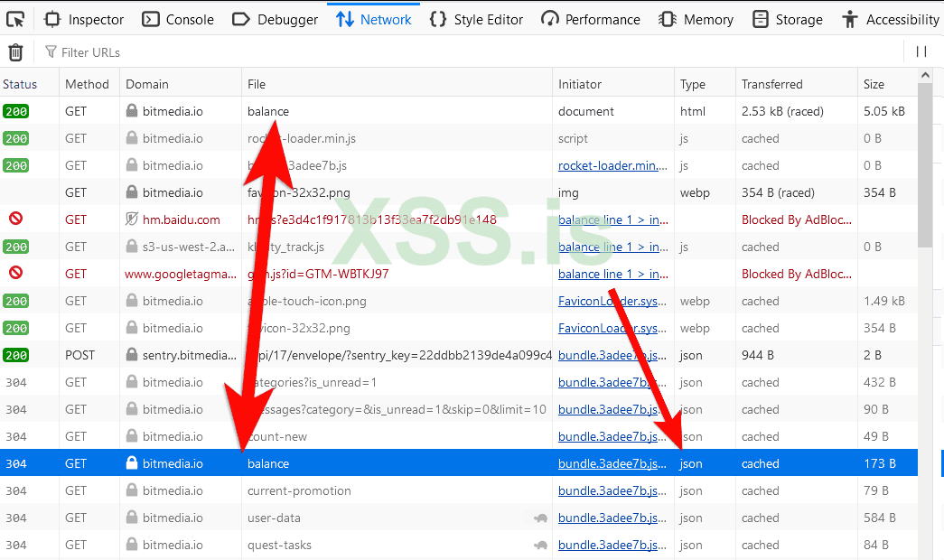Screen dimensions: 944x560
Task: Sort by Method column header
Action: point(89,84)
